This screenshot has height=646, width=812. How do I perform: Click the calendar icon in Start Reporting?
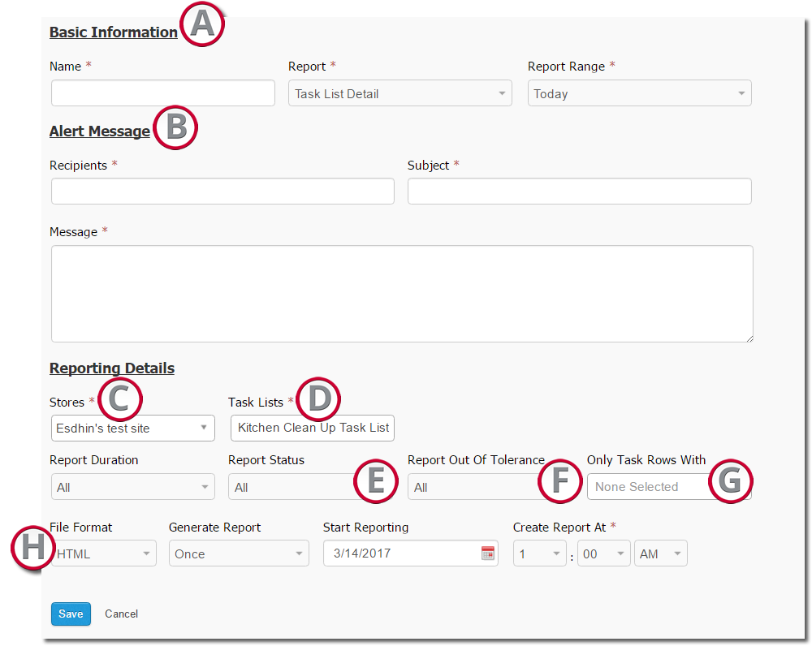click(x=487, y=553)
